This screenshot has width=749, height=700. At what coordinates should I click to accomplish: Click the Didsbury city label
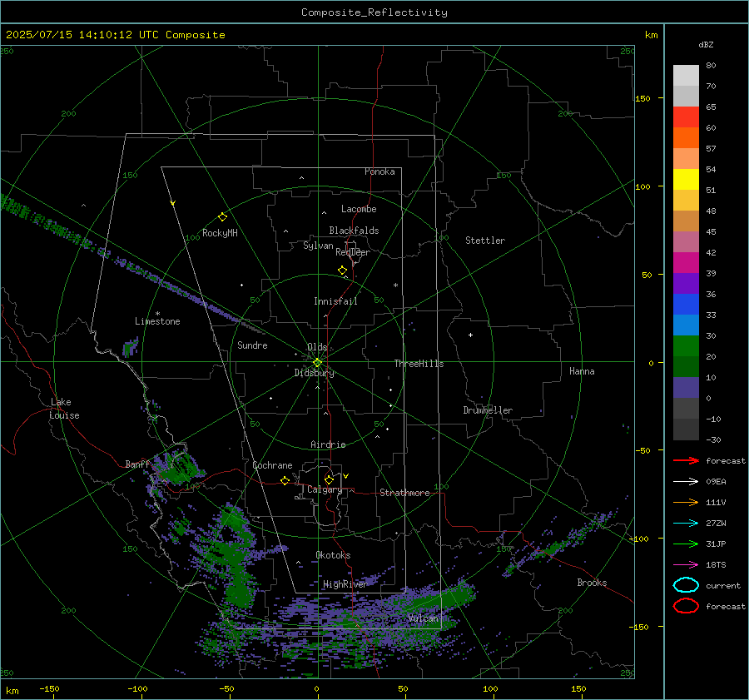(315, 373)
